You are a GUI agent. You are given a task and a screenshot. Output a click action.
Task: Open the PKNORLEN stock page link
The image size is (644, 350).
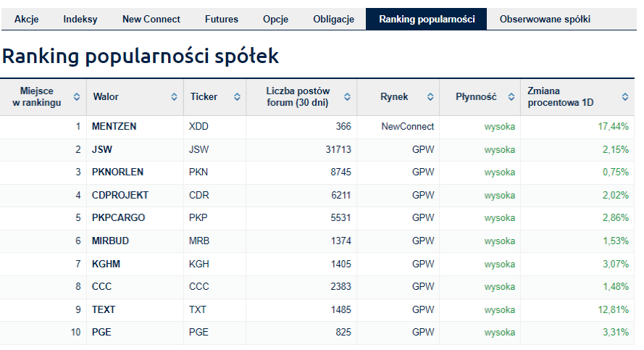117,172
